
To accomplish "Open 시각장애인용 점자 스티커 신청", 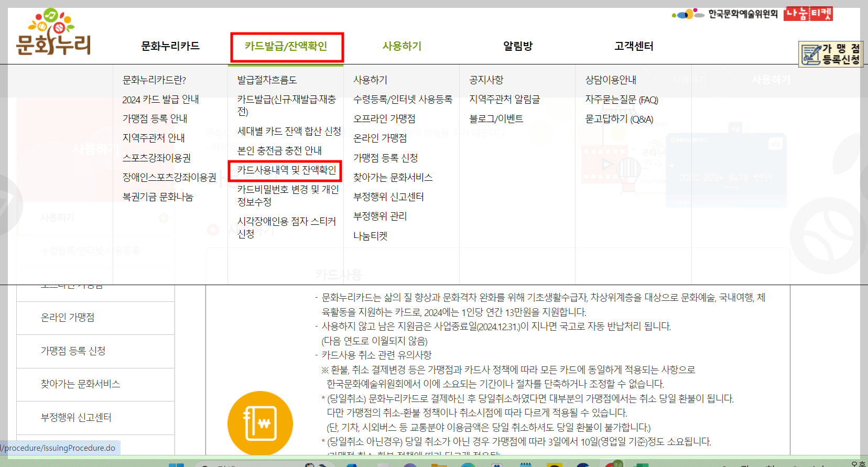I will (287, 227).
